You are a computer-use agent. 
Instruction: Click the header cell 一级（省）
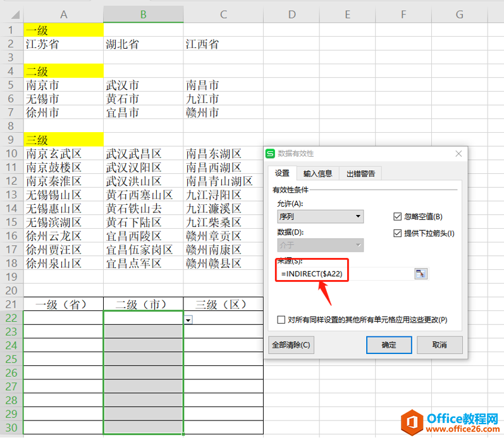pyautogui.click(x=63, y=304)
